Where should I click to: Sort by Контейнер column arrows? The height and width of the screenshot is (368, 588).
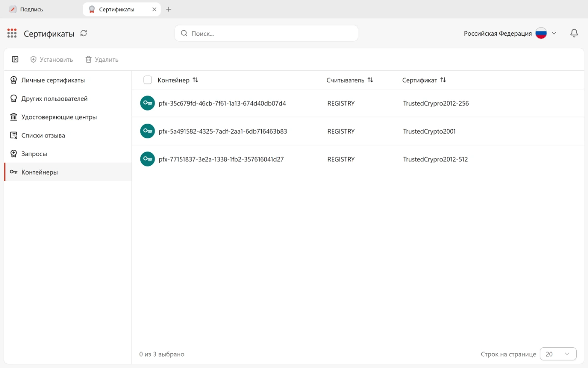195,80
